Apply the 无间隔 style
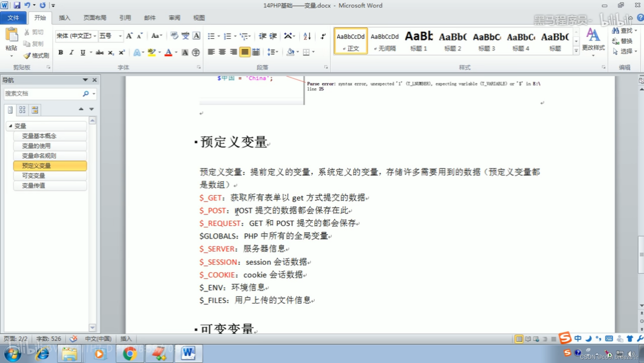Viewport: 644px width, 363px height. pyautogui.click(x=385, y=41)
